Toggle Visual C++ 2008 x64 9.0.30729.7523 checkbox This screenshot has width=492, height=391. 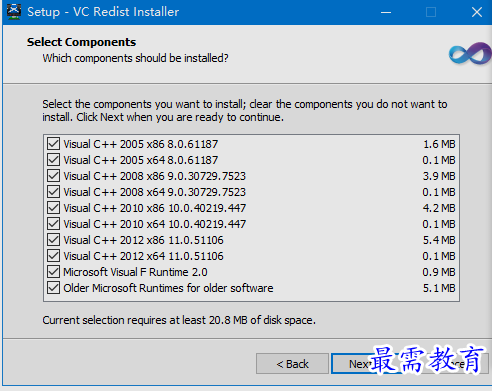[x=53, y=192]
